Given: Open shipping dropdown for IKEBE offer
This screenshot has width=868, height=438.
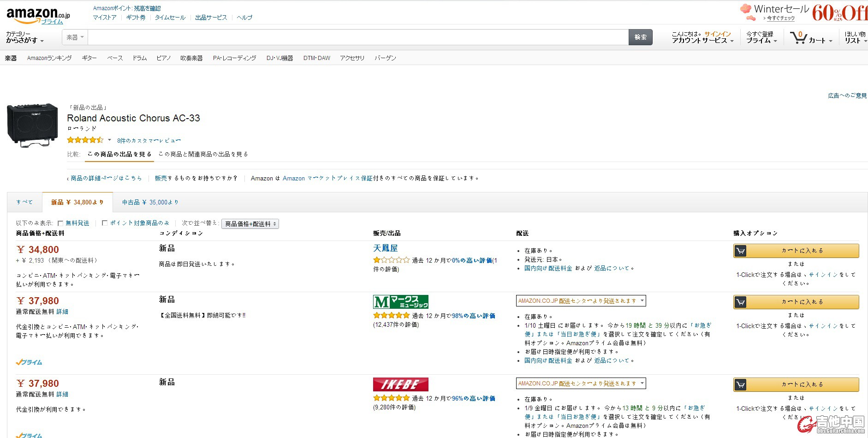Looking at the screenshot, I should tap(581, 384).
